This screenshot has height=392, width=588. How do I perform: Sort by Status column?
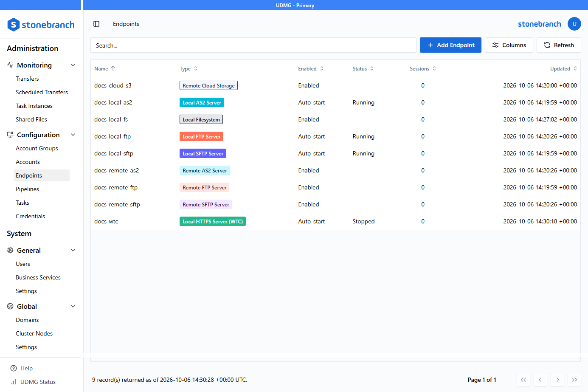[x=363, y=68]
